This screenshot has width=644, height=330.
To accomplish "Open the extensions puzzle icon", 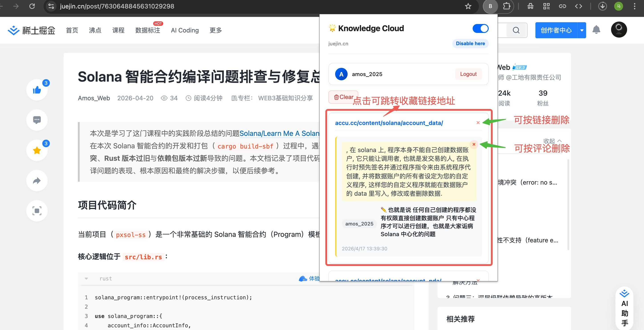I will (506, 6).
